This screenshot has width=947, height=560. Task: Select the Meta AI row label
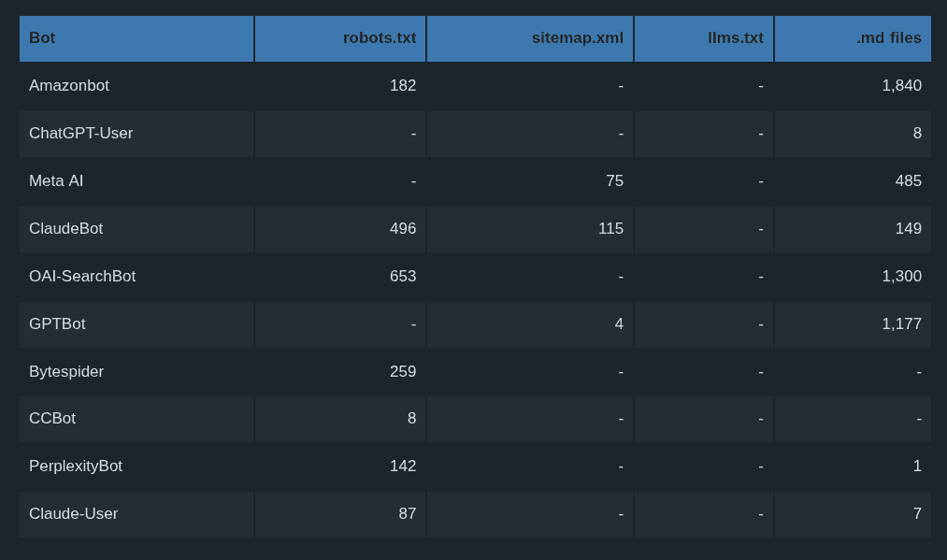[x=56, y=181]
